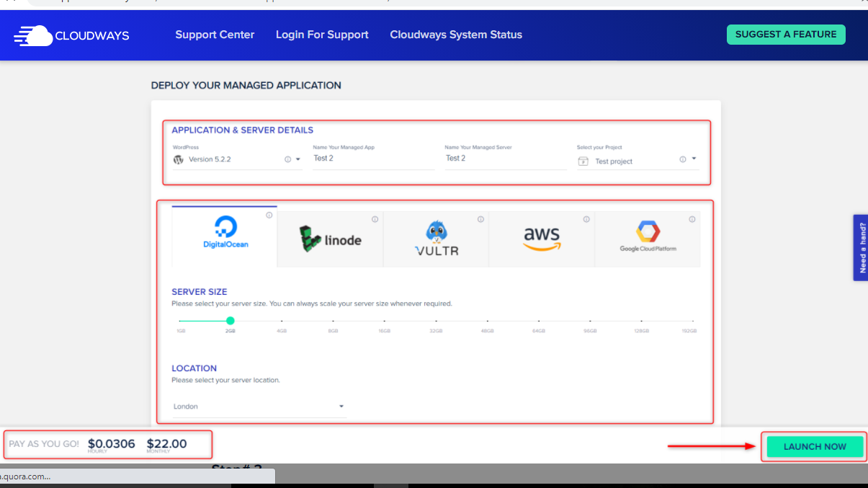Click the project folder icon beside Test project

(x=583, y=161)
